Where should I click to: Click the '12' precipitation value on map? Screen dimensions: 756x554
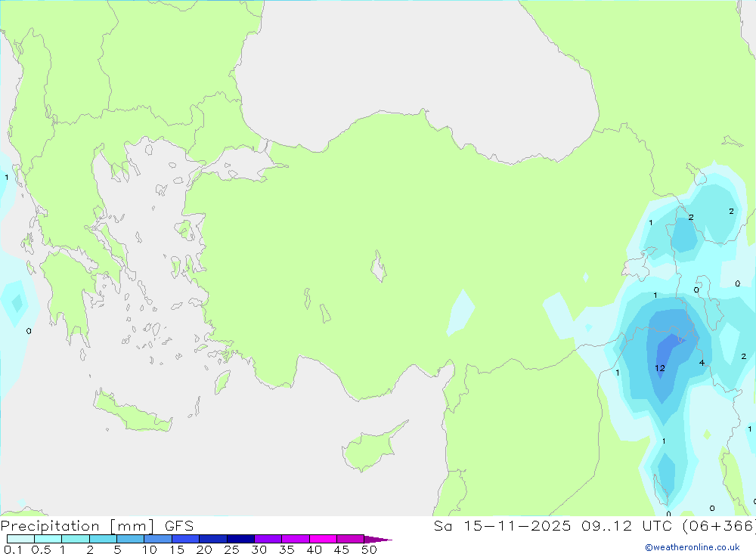[660, 368]
